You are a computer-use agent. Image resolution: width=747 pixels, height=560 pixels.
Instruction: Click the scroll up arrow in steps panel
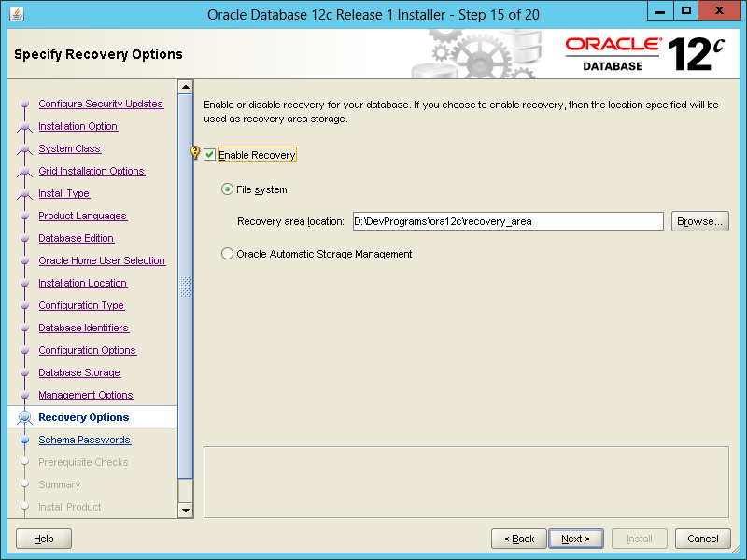185,87
